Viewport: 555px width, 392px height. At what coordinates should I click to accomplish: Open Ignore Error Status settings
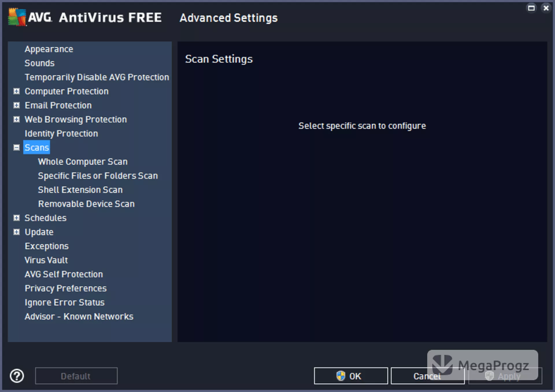pyautogui.click(x=65, y=302)
